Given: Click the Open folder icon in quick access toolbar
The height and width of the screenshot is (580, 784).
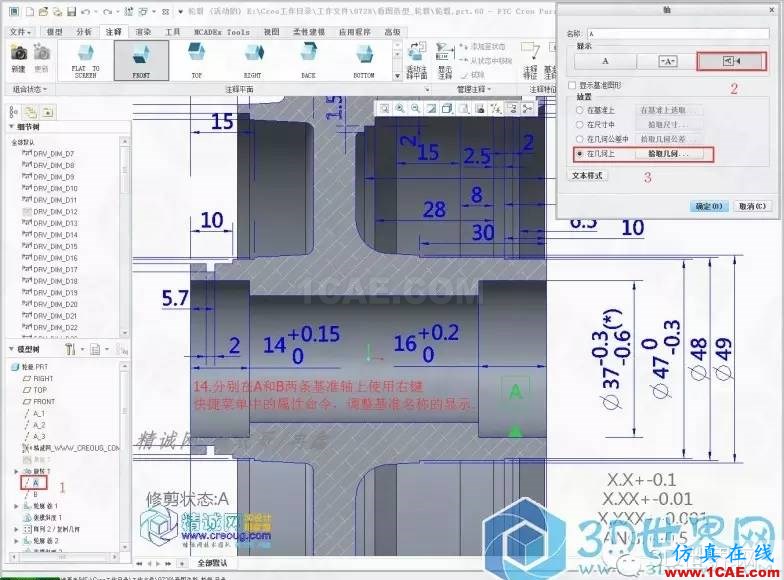Looking at the screenshot, I should click(x=44, y=12).
